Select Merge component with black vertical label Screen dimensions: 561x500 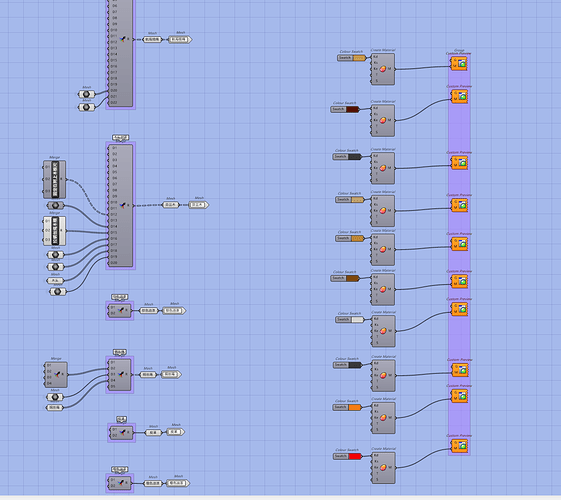point(54,180)
